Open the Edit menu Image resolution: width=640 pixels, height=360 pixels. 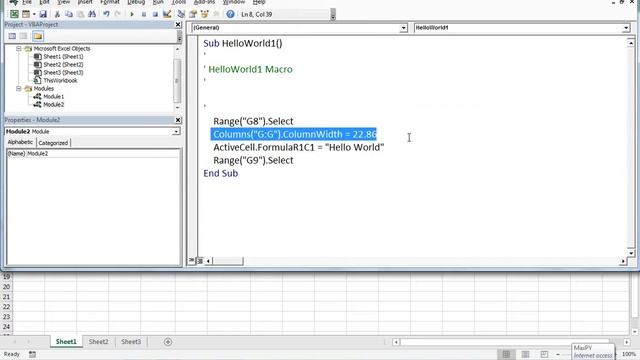(44, 2)
